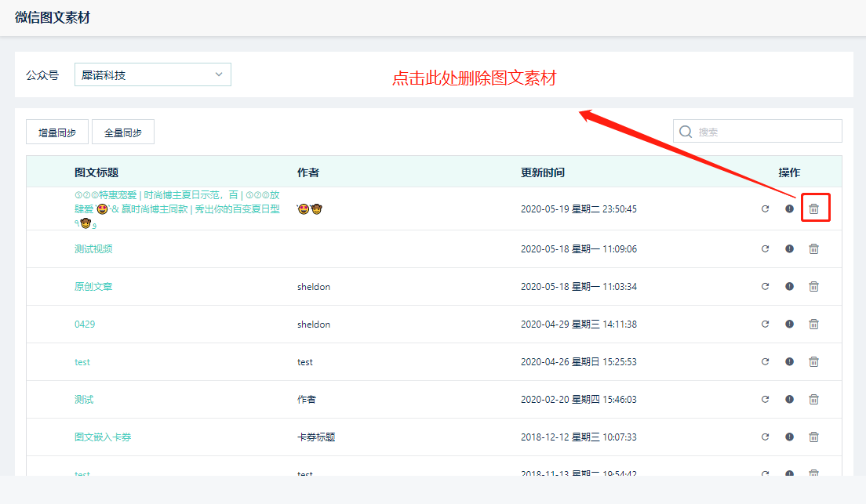
Task: Focus the 搜索 input field
Action: click(x=758, y=132)
